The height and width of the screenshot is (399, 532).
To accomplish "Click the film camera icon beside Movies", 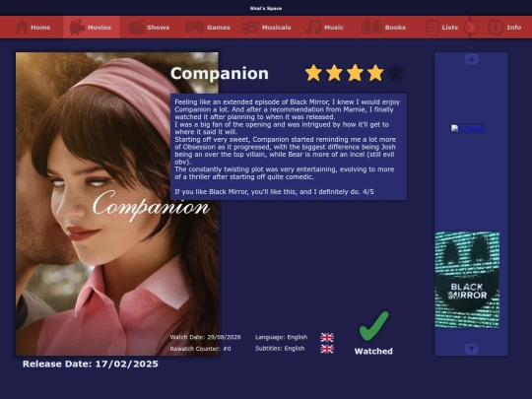I will 77,28.
